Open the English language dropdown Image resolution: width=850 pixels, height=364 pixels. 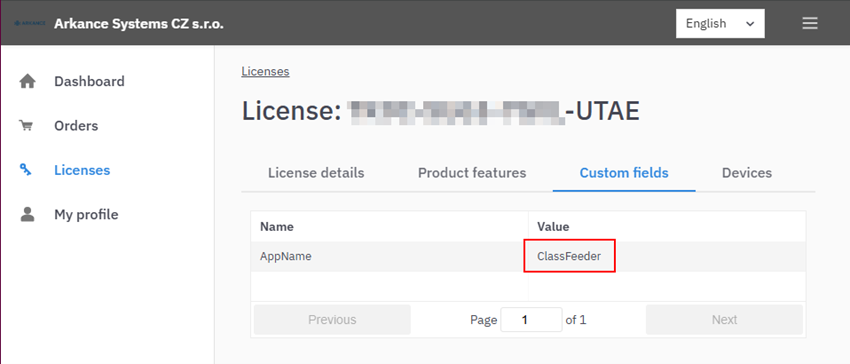pos(720,24)
